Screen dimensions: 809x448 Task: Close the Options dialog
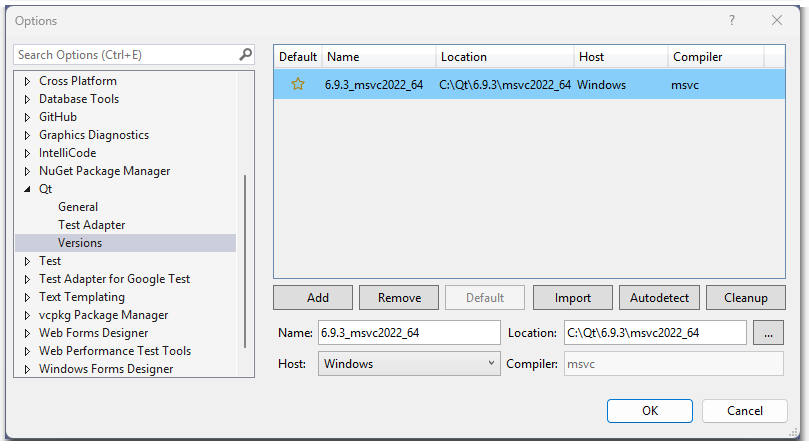(x=777, y=20)
